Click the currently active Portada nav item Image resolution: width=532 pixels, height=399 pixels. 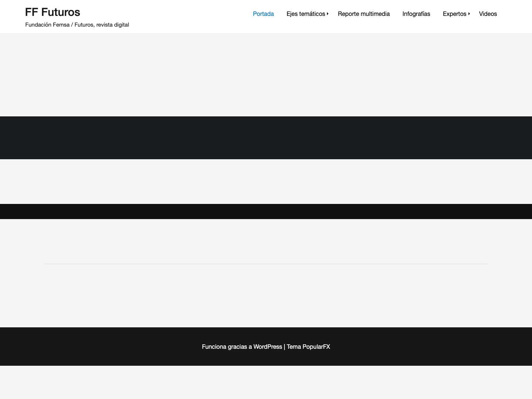tap(263, 14)
